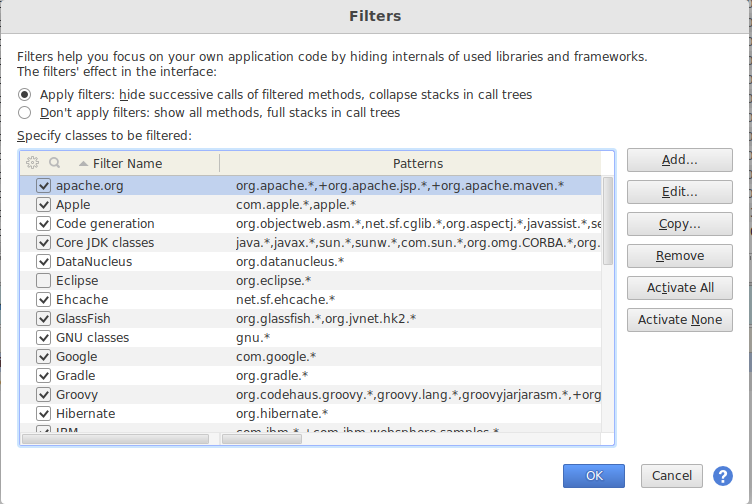Sort by the Filter Name column header

127,164
